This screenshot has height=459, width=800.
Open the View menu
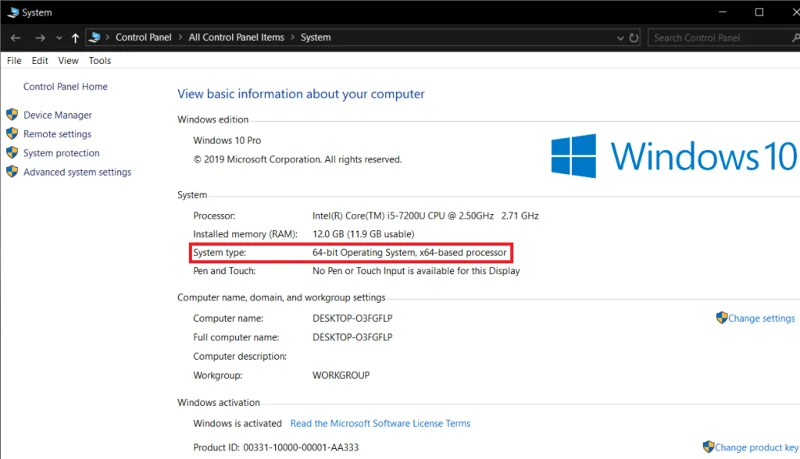pos(68,61)
